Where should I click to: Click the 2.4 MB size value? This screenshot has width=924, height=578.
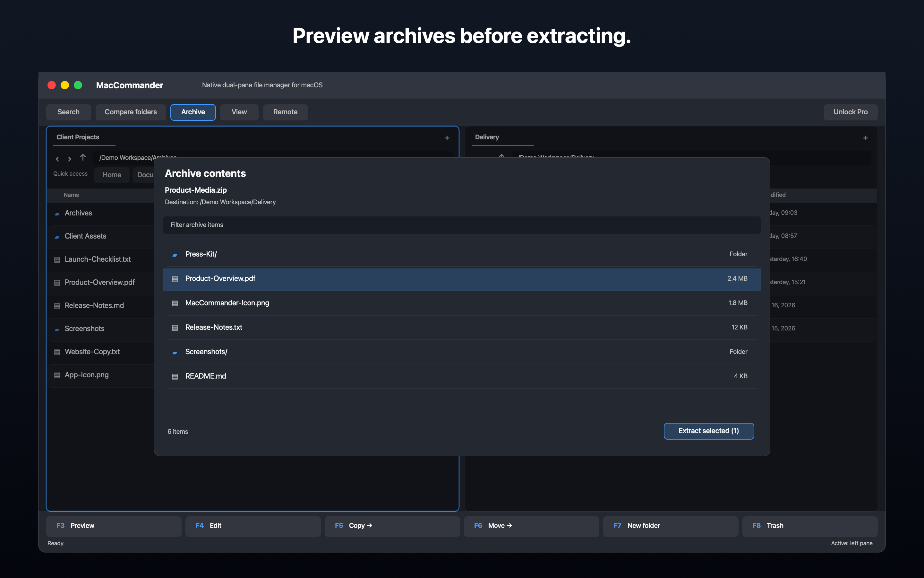click(737, 279)
